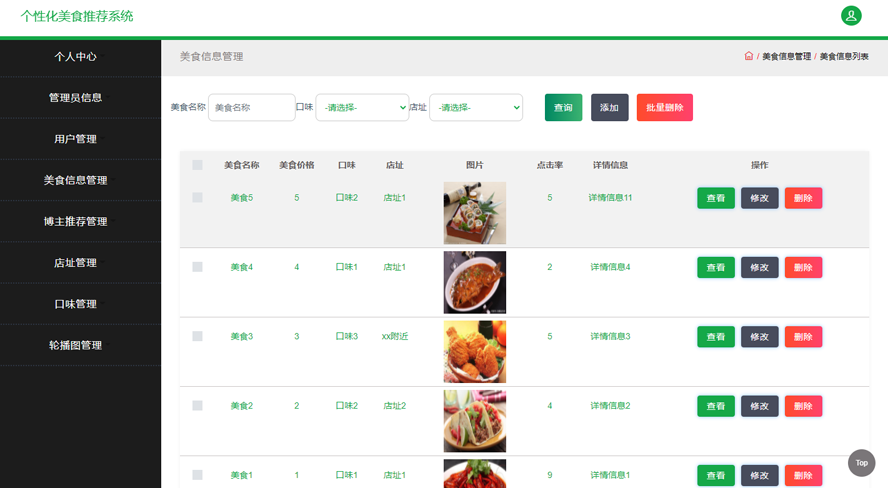Click 删除 for 美食3
The height and width of the screenshot is (488, 888).
tap(803, 336)
